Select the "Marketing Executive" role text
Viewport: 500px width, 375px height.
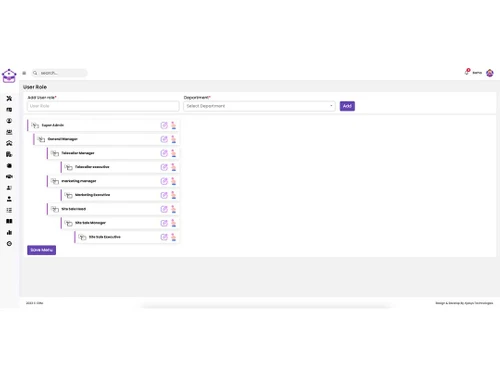93,195
